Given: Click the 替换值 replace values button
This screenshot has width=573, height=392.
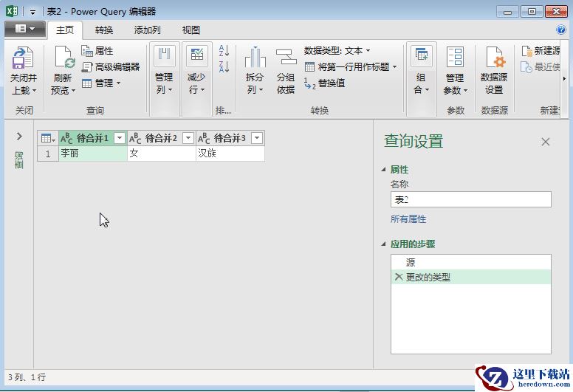Looking at the screenshot, I should [324, 83].
